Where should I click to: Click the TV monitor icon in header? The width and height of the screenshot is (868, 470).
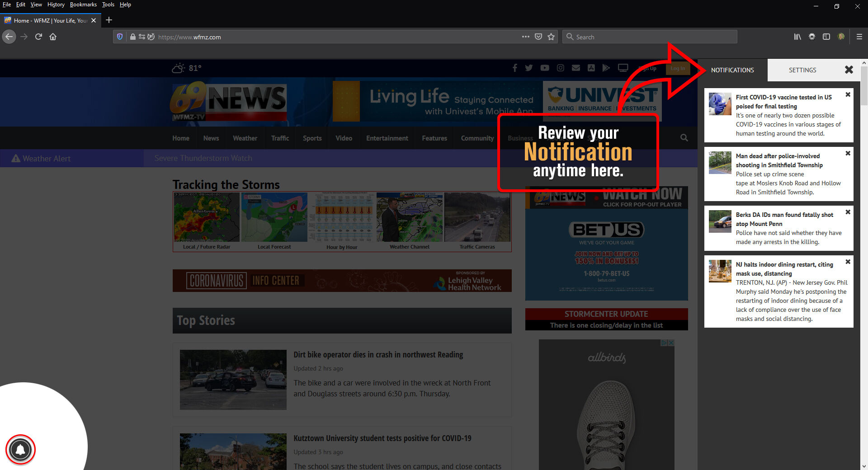[623, 68]
